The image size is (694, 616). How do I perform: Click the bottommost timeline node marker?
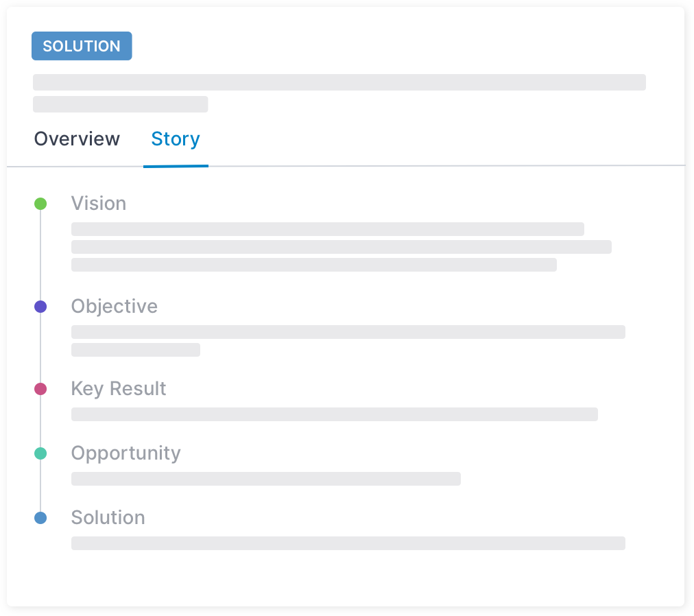click(x=40, y=517)
